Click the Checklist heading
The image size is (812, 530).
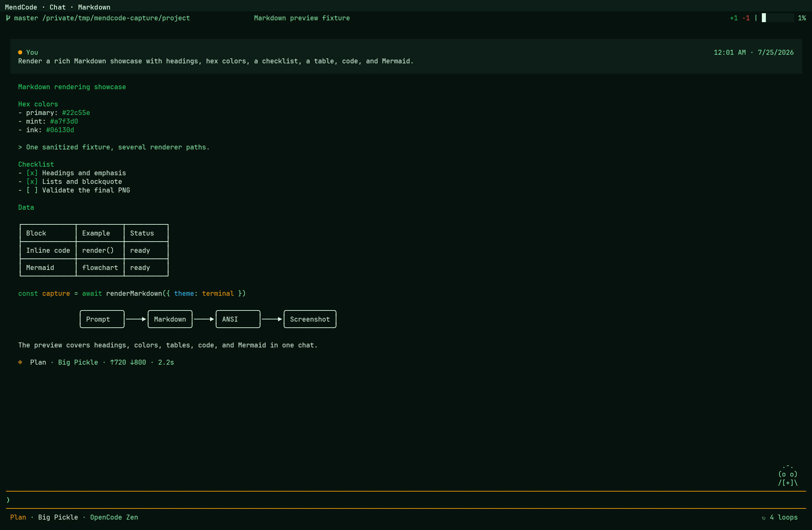click(36, 164)
